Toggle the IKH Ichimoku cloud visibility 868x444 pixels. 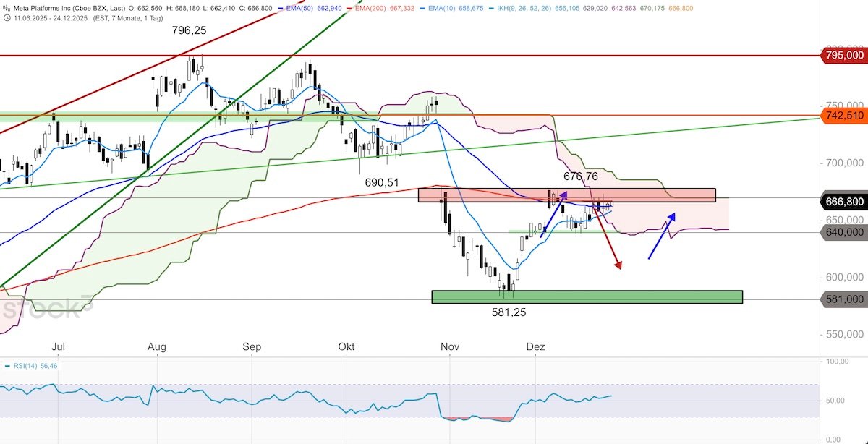pos(521,7)
